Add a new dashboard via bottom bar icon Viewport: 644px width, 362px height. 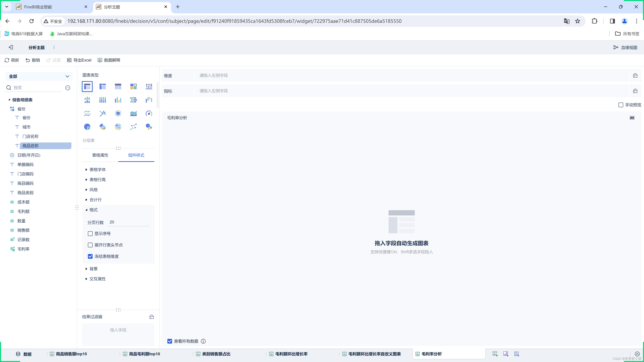(x=506, y=354)
